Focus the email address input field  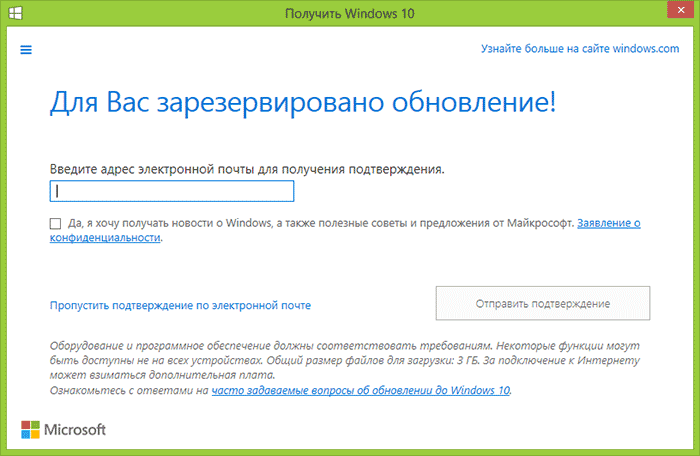coord(171,191)
